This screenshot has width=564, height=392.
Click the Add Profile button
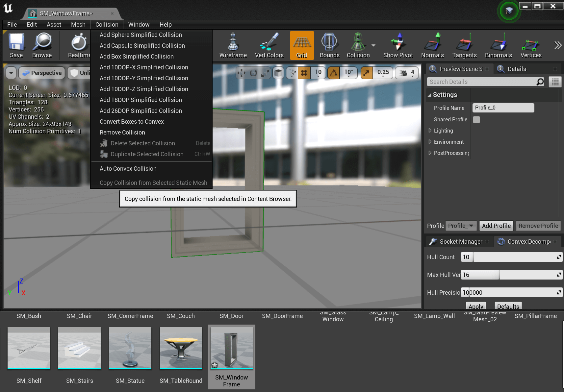tap(496, 226)
